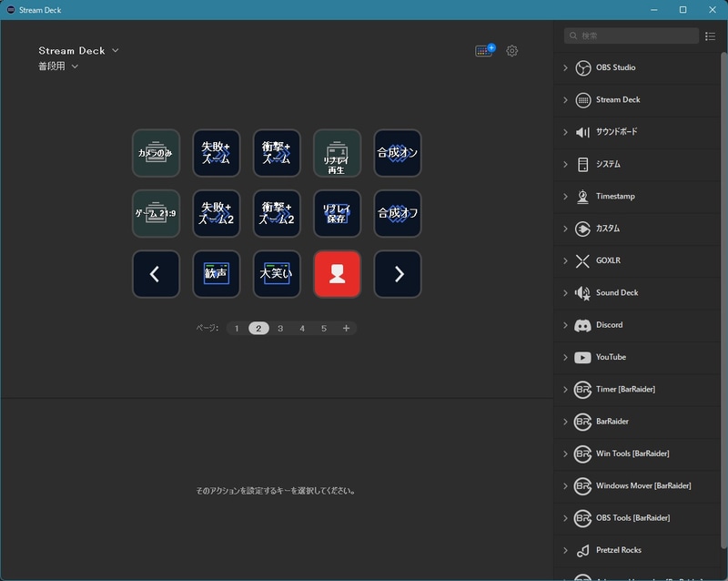Open the Stream Deck device dropdown
The height and width of the screenshot is (581, 728).
pos(78,50)
